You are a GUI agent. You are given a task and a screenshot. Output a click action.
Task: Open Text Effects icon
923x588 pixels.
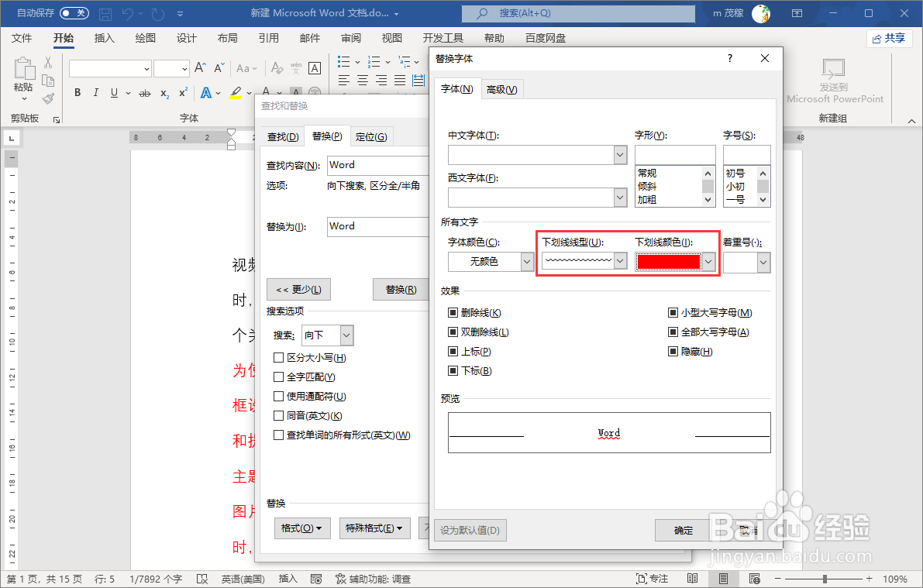206,93
